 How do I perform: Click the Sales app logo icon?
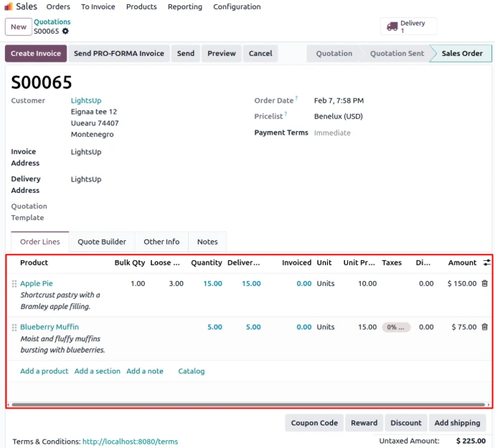coord(9,6)
